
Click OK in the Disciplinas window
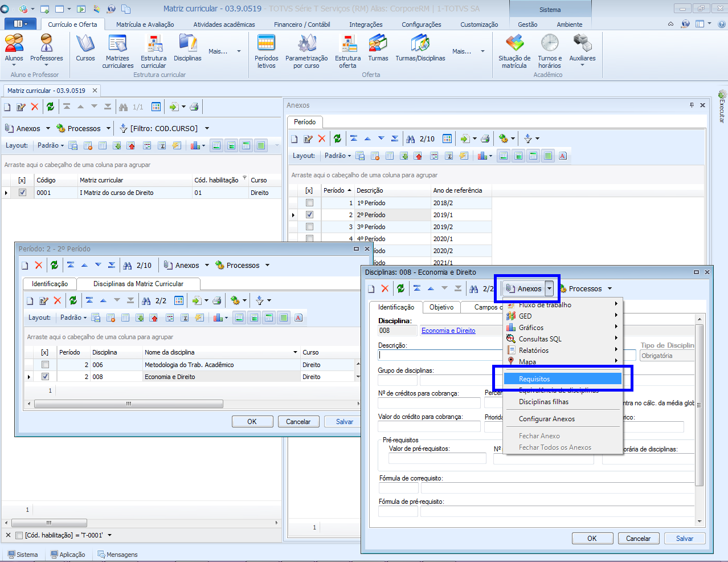tap(592, 539)
